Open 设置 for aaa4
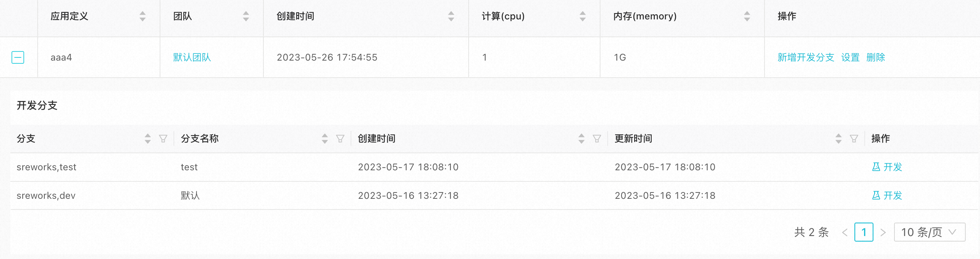 [850, 57]
